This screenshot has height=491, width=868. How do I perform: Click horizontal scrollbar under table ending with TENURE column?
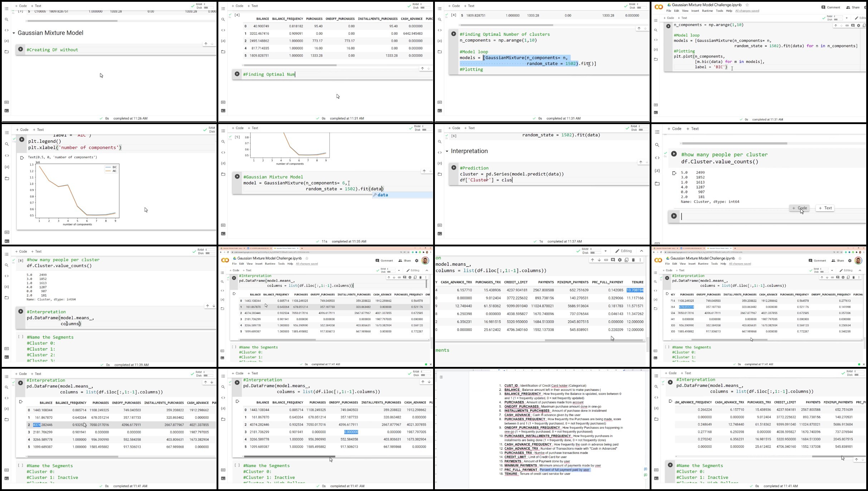595,340
